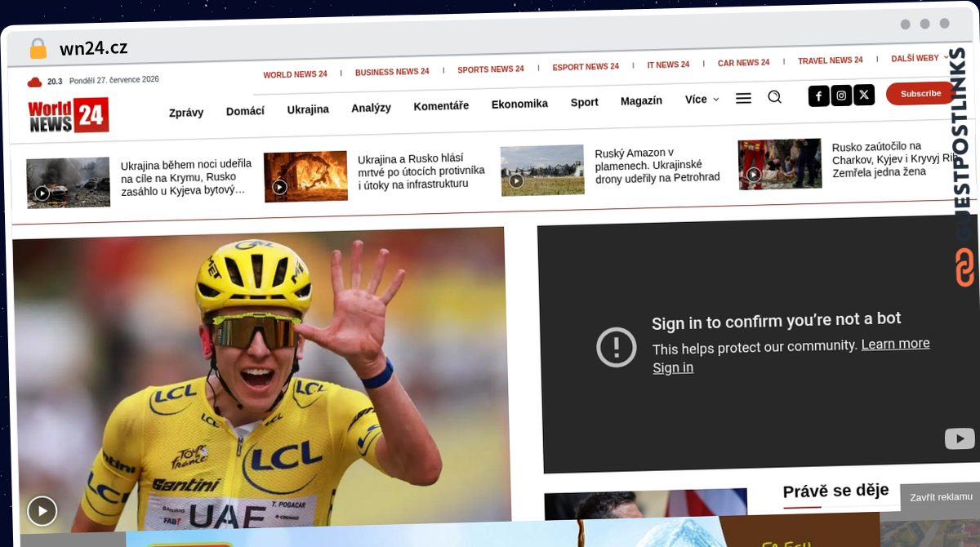Go to TRAVEL NEWS 24 link
The width and height of the screenshot is (980, 547).
tap(831, 60)
